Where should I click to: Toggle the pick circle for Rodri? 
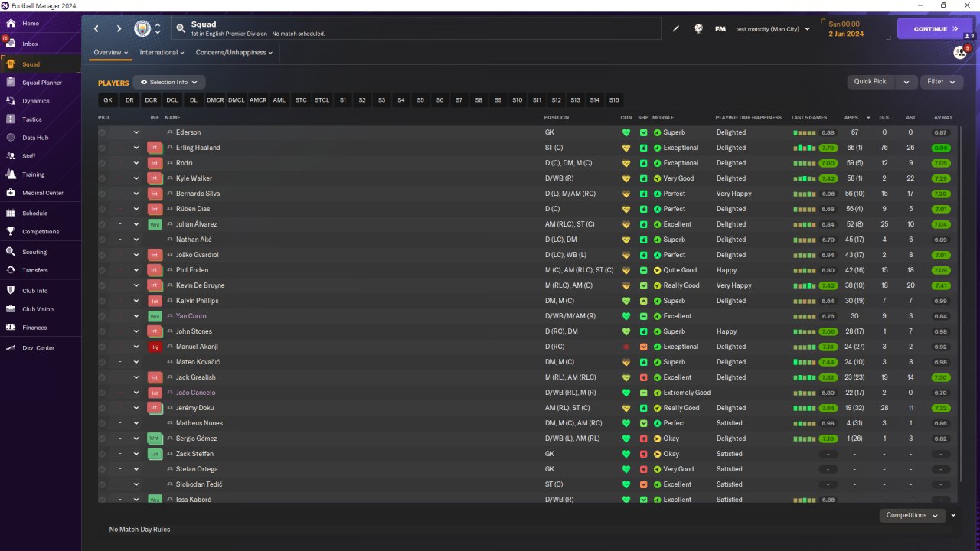[x=103, y=163]
